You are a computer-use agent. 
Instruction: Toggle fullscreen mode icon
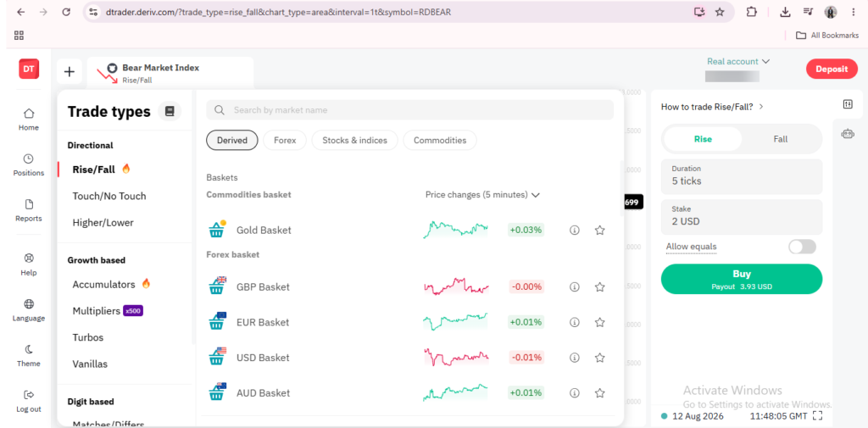(818, 416)
